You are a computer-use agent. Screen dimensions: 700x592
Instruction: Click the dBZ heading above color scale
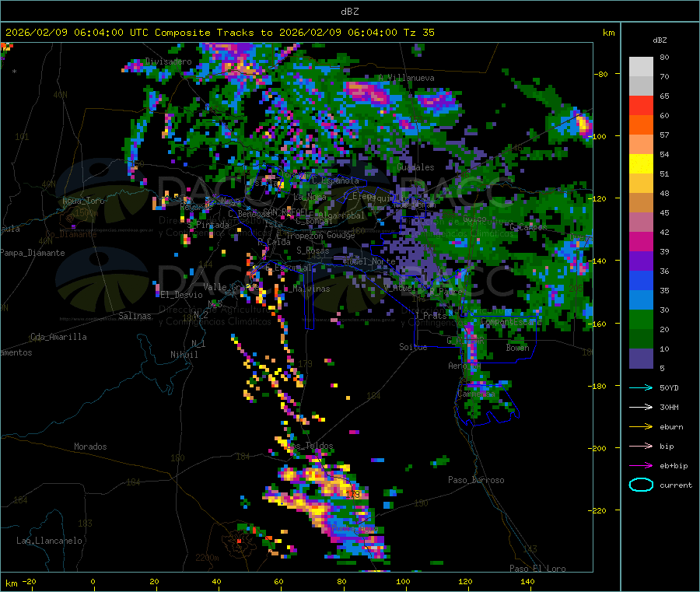click(x=660, y=40)
